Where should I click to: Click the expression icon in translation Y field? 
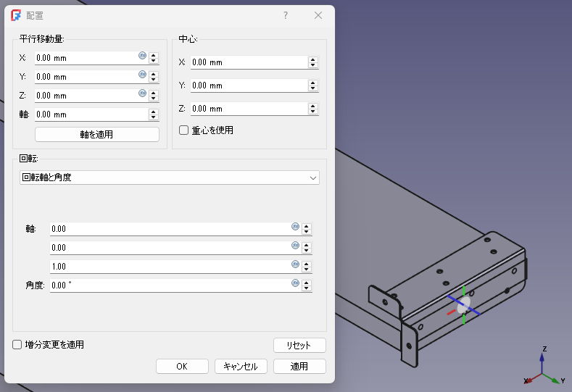(142, 75)
